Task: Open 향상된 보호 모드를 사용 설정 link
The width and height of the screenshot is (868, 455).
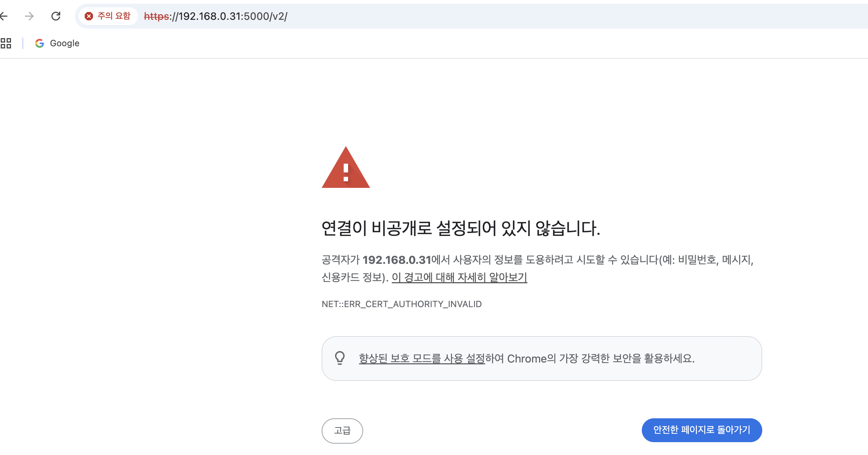Action: (422, 358)
